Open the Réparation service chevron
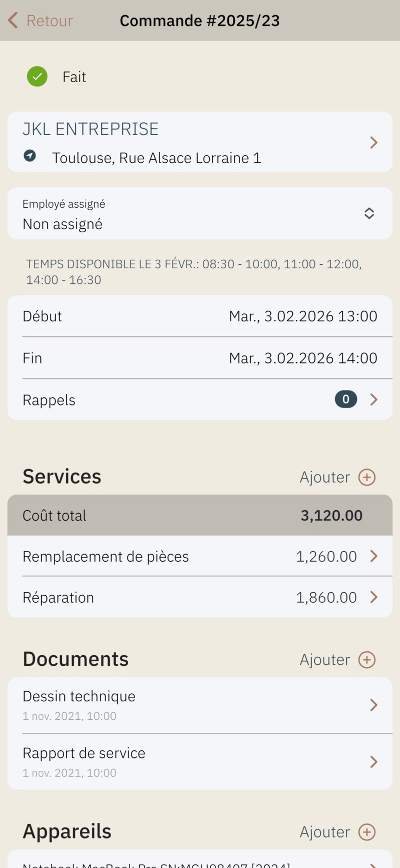The image size is (400, 868). tap(373, 597)
